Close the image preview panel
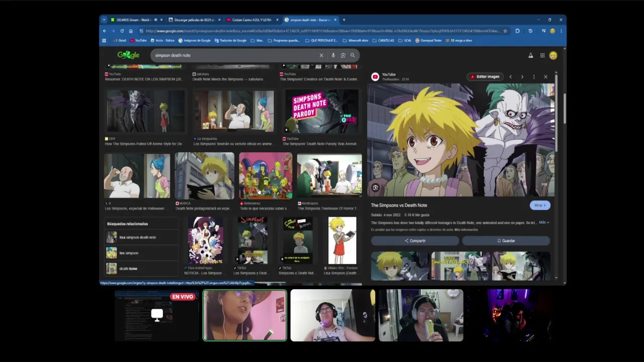This screenshot has width=644, height=362. coord(545,76)
